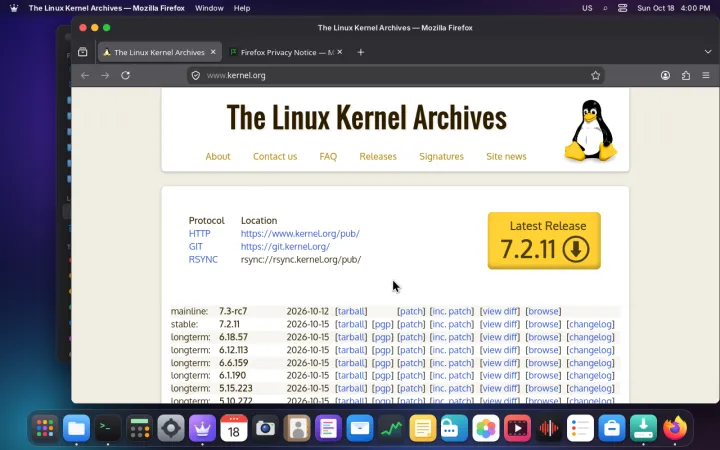Download tarball for longterm 6.1.190

click(x=351, y=376)
